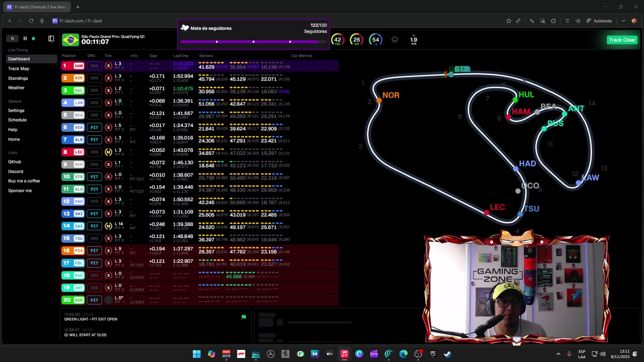This screenshot has width=644, height=362.
Task: Click STR's PIT status badge
Action: (x=94, y=176)
